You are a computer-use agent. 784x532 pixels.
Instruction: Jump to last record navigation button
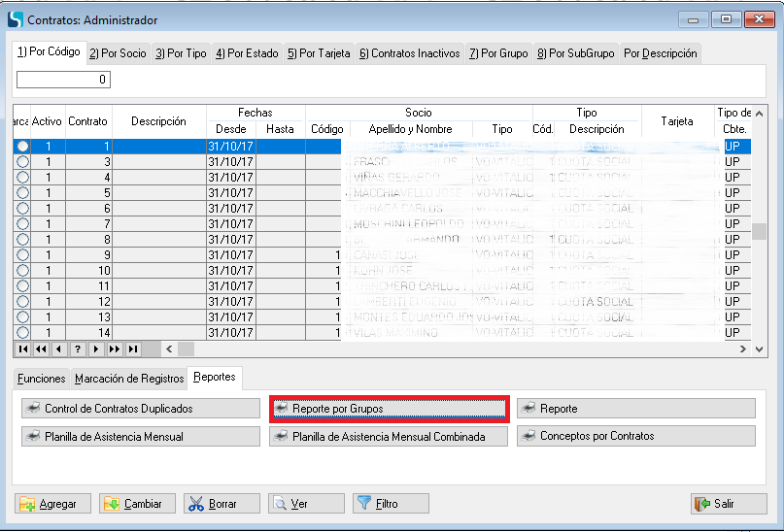point(133,349)
